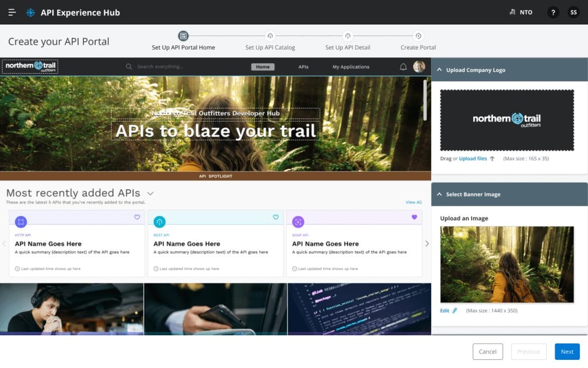Select My Applications tab in the preview
Image resolution: width=588 pixels, height=368 pixels.
click(351, 67)
